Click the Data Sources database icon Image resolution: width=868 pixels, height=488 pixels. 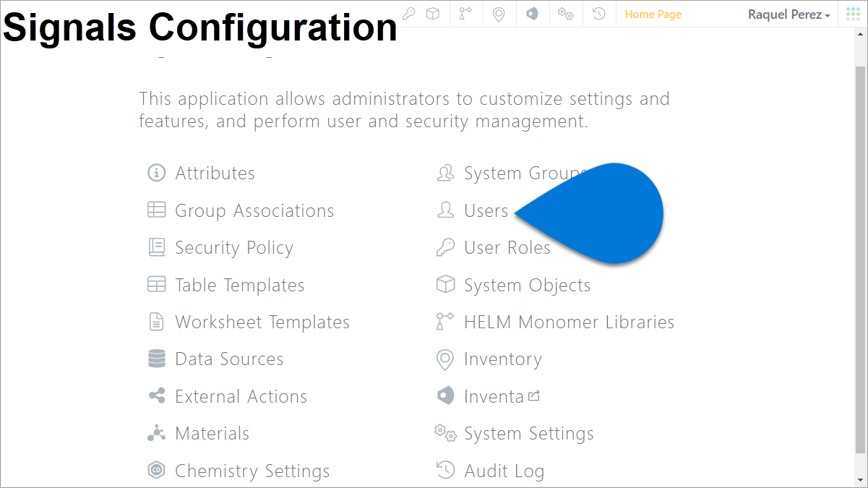pos(156,359)
